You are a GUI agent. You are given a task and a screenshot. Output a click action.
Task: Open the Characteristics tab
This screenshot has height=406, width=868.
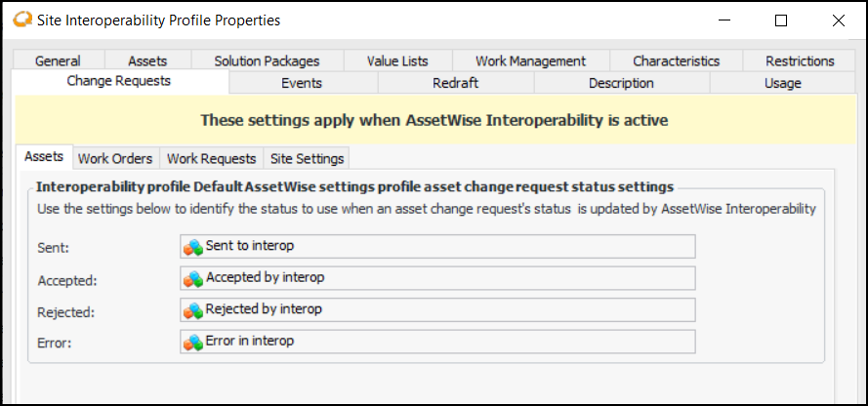676,61
